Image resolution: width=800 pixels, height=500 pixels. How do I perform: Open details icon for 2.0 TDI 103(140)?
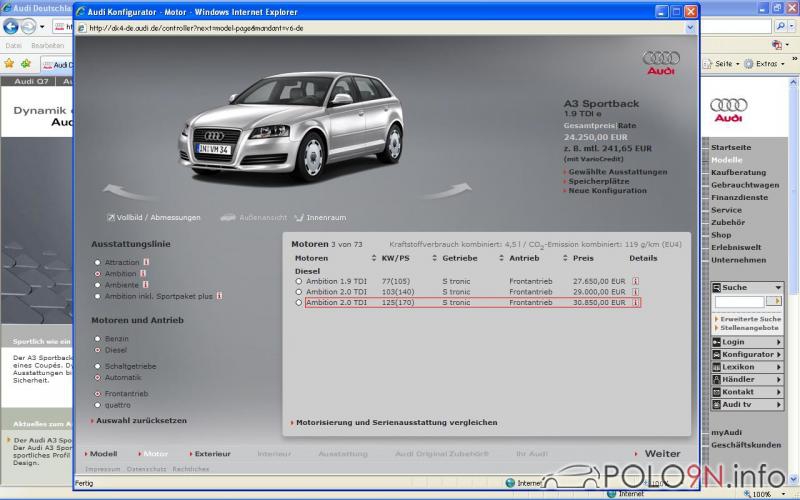[x=636, y=292]
